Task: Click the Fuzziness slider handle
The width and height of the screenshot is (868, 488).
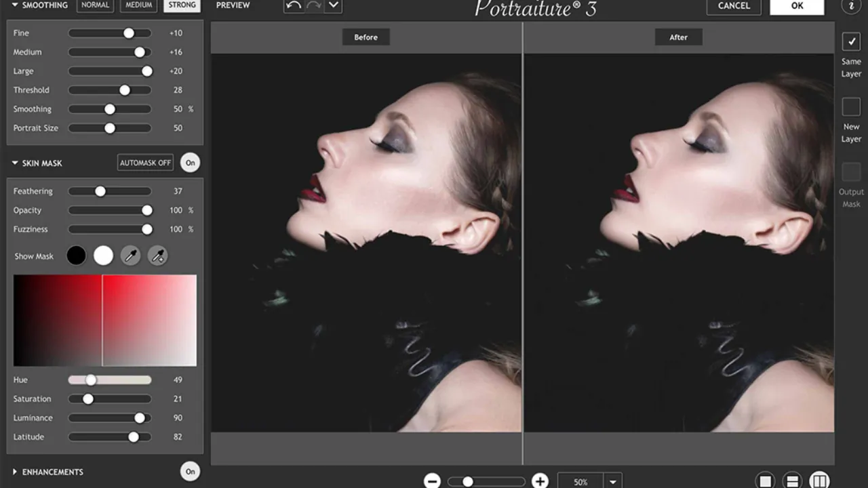Action: (x=146, y=230)
